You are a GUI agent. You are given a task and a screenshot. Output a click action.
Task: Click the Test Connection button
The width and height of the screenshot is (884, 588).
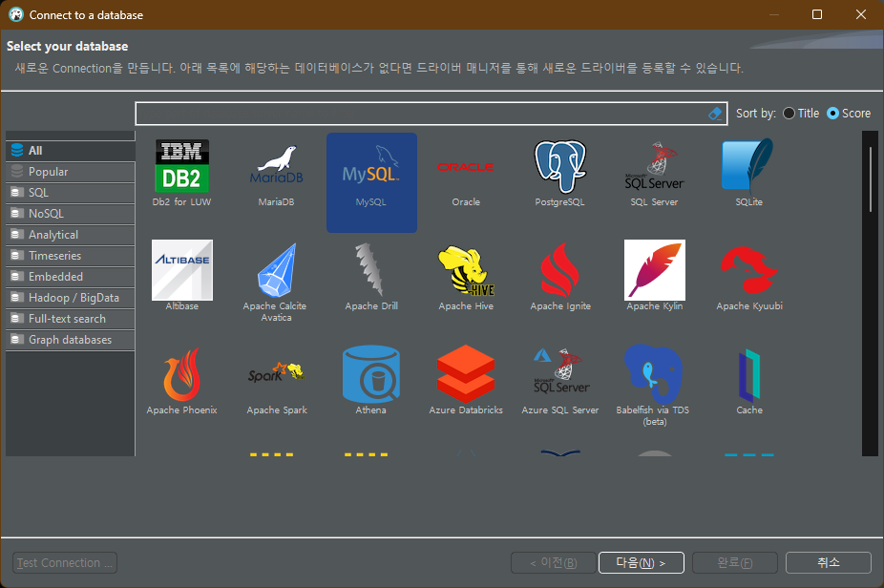click(x=65, y=562)
